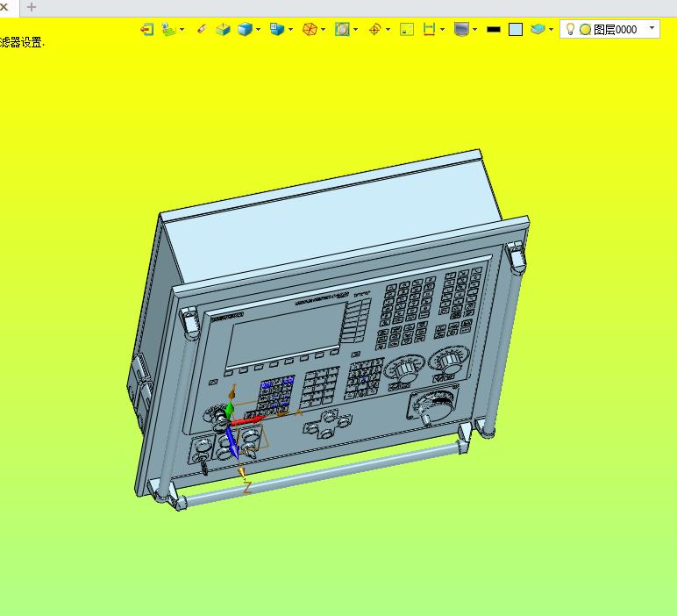
Task: Click the coordinate plane tool icon
Action: tap(168, 29)
